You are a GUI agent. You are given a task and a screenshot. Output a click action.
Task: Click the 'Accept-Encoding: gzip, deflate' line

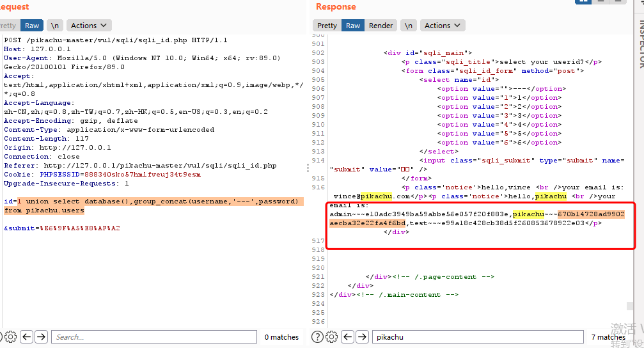point(70,121)
